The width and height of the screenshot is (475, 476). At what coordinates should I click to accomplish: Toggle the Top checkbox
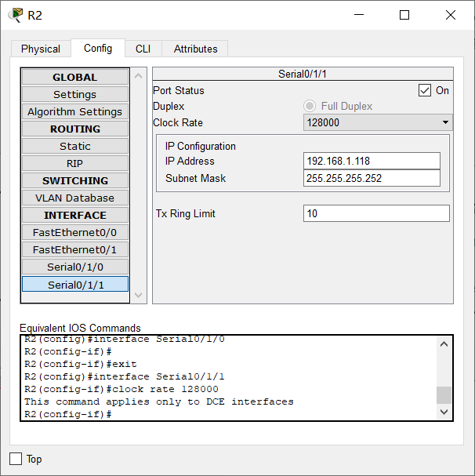[16, 459]
